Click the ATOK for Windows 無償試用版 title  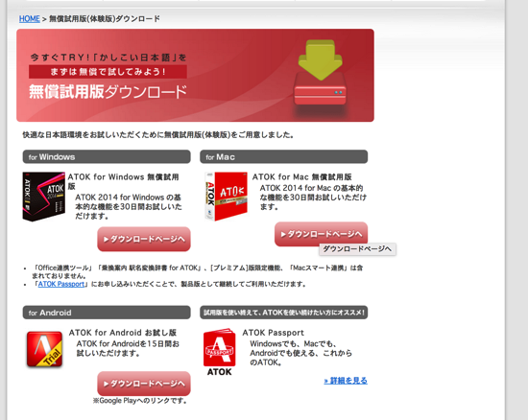(x=123, y=181)
